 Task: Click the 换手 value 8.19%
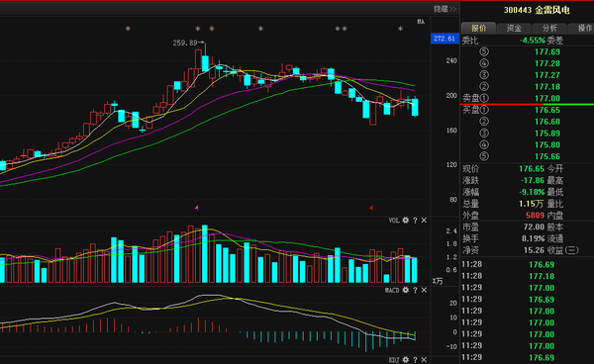pyautogui.click(x=533, y=238)
